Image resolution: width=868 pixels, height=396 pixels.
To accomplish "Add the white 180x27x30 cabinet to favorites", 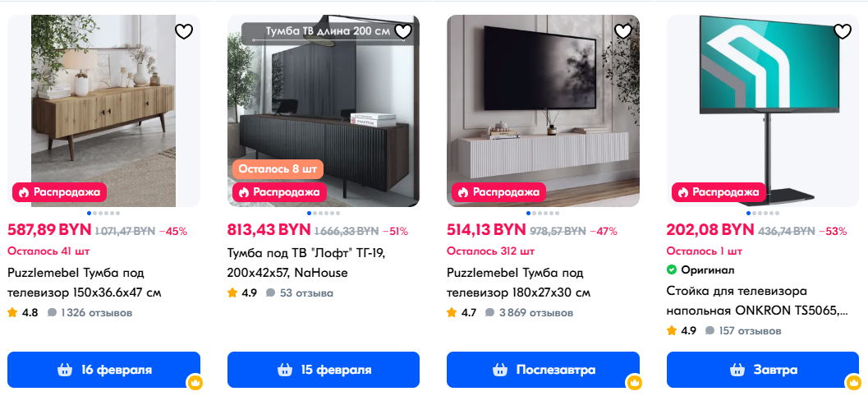I will pos(623,31).
